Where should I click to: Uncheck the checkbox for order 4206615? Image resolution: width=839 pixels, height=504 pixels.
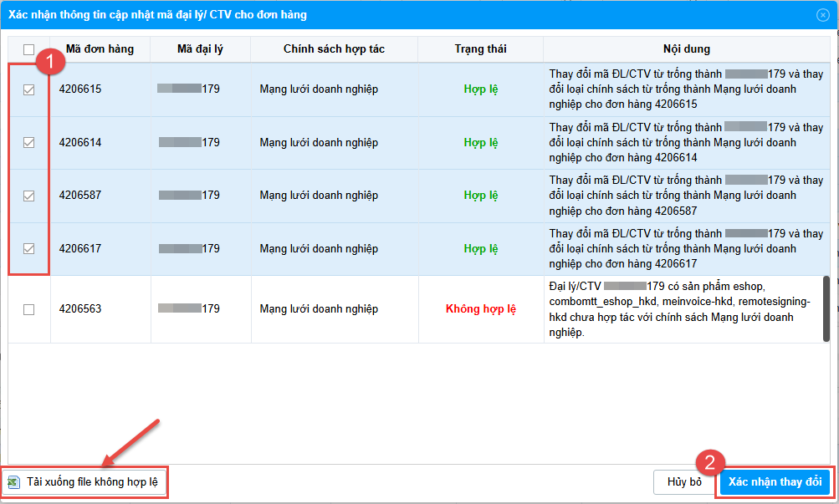(x=29, y=89)
